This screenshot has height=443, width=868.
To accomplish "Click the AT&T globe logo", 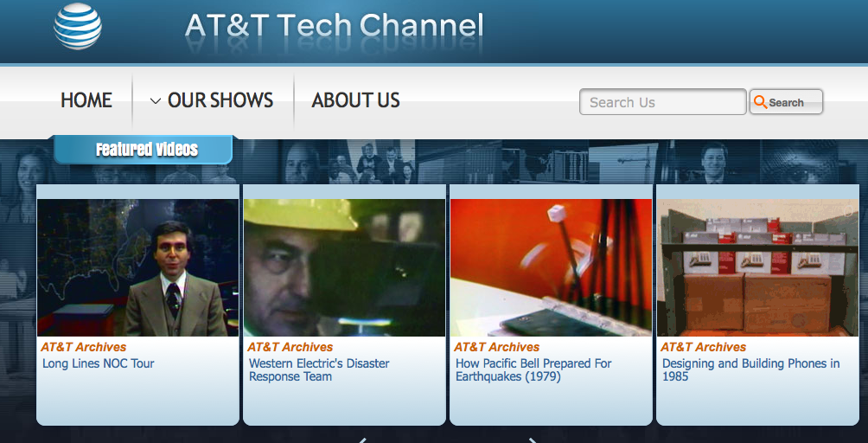I will [x=78, y=26].
